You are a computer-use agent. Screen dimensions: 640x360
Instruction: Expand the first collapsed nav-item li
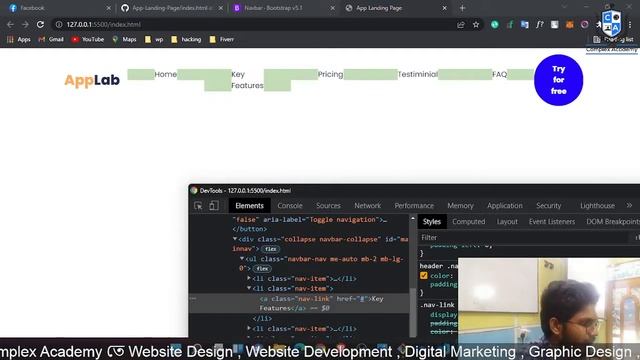[x=249, y=278]
